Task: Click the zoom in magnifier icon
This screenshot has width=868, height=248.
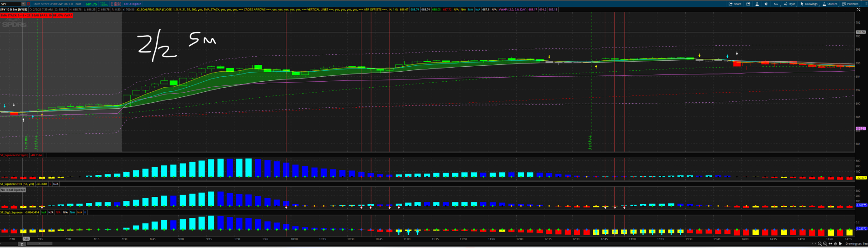Action: (825, 244)
